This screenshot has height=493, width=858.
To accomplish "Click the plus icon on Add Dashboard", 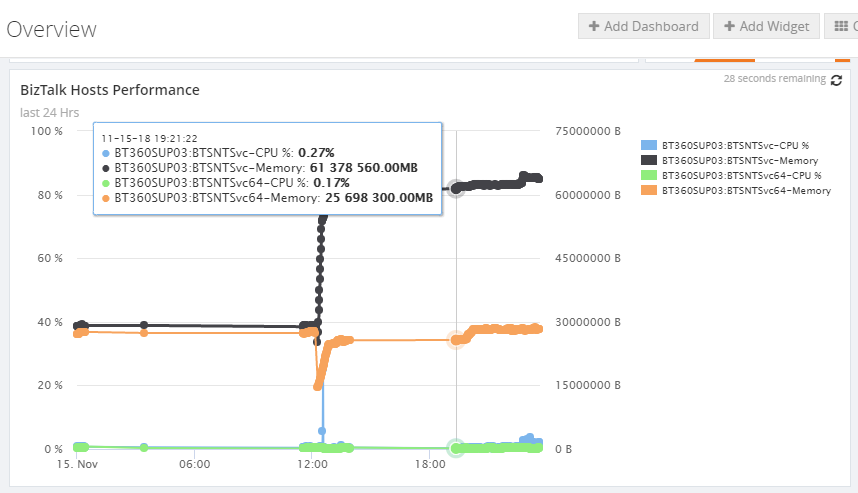I will pos(594,26).
